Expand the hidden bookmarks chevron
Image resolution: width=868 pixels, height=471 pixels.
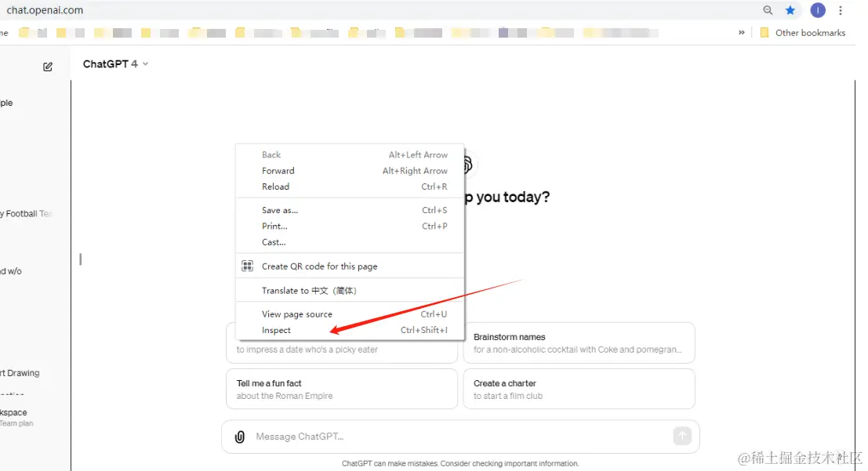pyautogui.click(x=741, y=33)
